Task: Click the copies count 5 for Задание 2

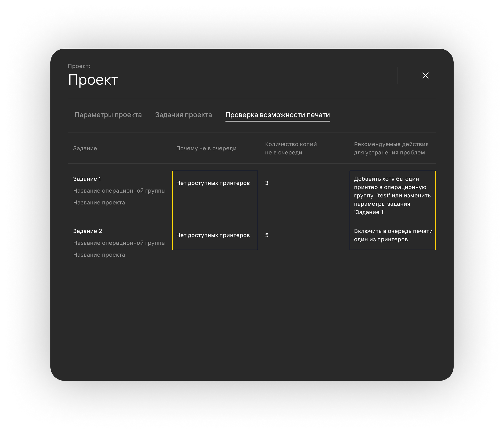Action: point(267,235)
